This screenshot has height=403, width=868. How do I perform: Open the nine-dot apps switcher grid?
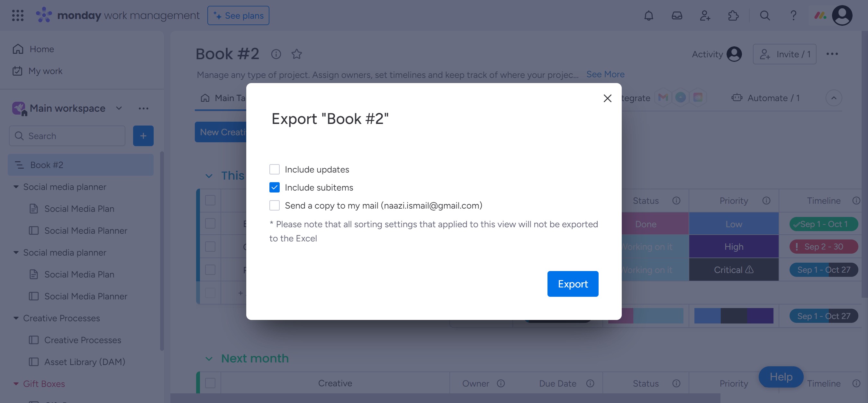tap(18, 15)
